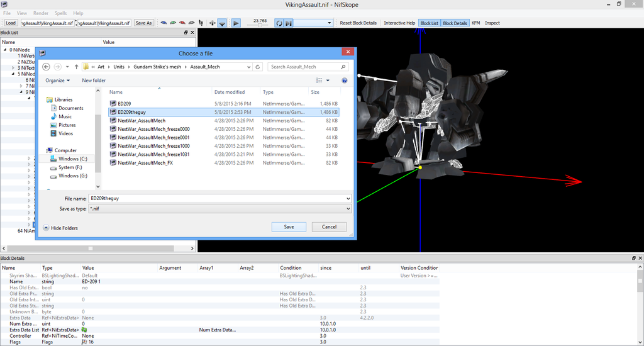The image size is (644, 346).
Task: Select Libraries in the navigation pane
Action: coord(64,99)
